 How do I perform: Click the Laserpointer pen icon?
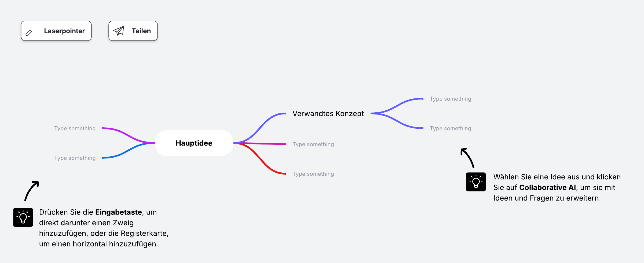point(29,33)
